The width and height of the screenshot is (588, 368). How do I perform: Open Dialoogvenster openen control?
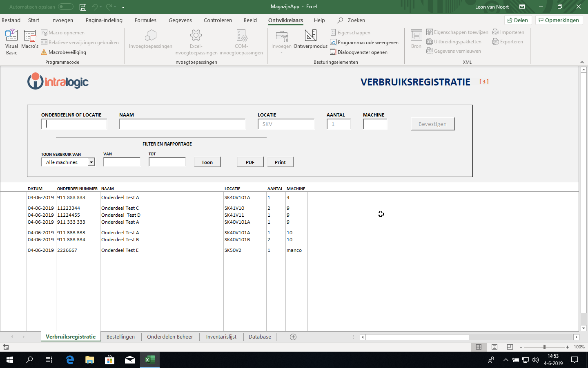tap(359, 52)
